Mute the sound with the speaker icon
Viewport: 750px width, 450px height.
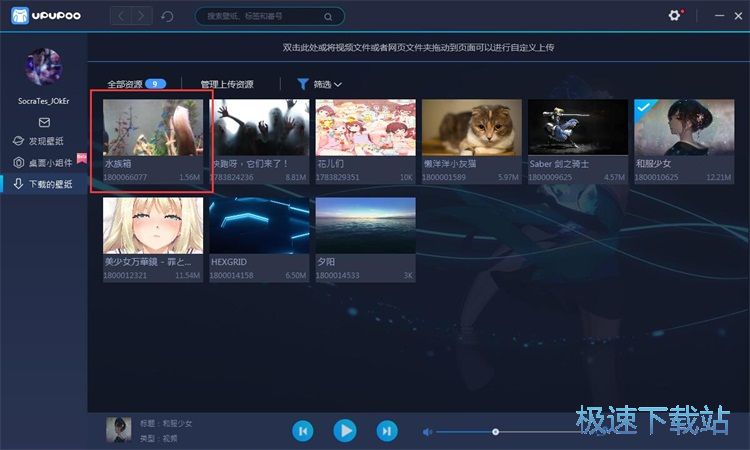(x=427, y=432)
